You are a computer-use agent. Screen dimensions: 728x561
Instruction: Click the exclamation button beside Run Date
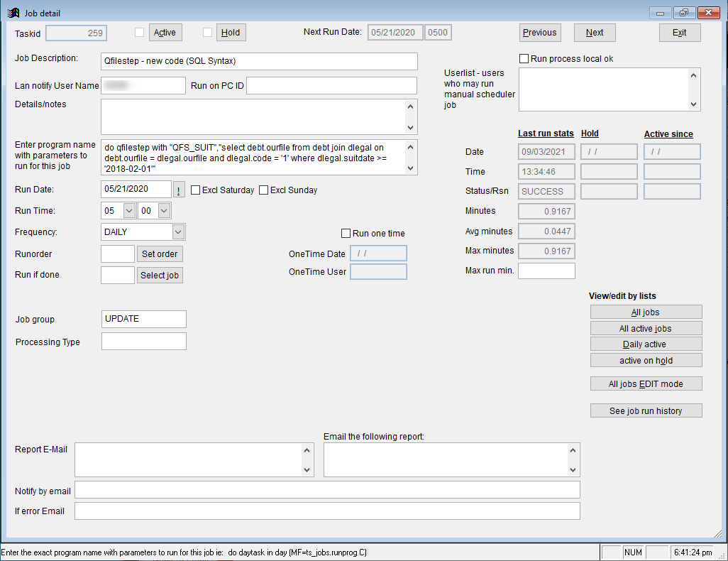click(179, 190)
